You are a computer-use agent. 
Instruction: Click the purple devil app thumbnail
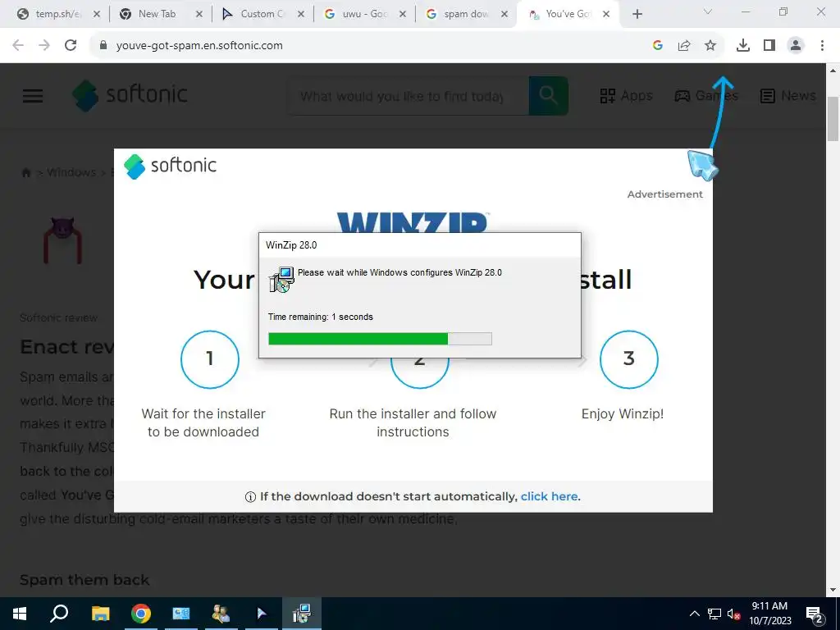coord(62,240)
